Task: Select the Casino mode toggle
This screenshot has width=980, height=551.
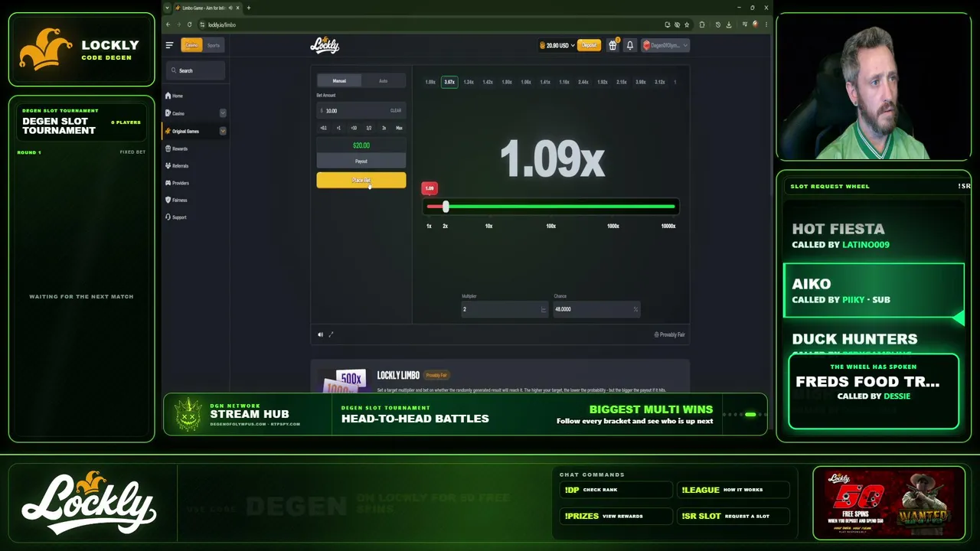Action: 191,45
